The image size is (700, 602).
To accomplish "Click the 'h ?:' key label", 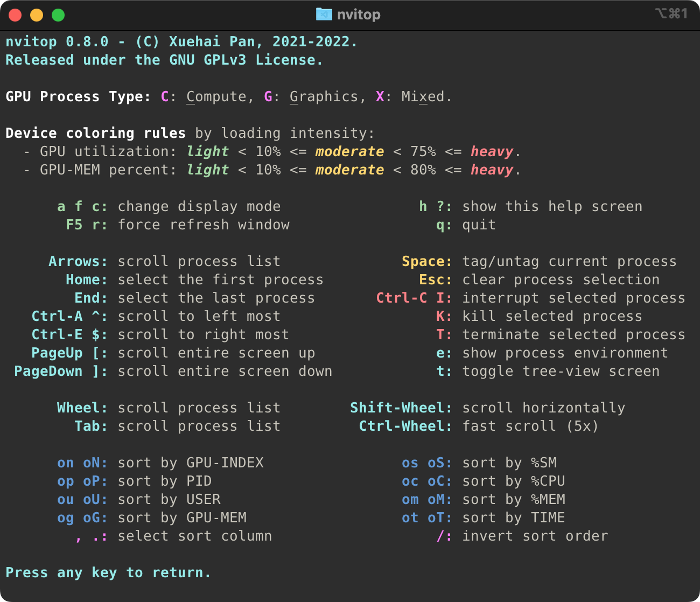I will [436, 206].
